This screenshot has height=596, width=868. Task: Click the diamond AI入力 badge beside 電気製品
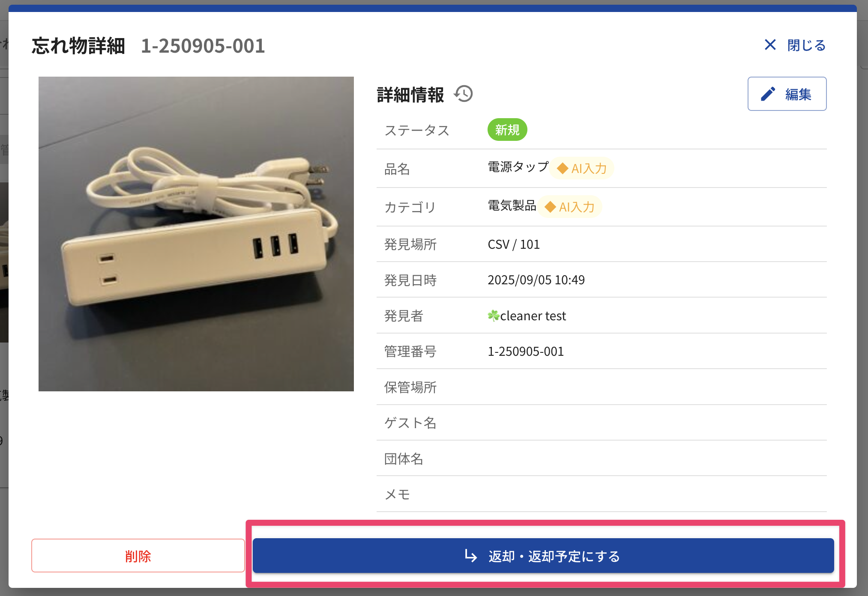tap(570, 207)
